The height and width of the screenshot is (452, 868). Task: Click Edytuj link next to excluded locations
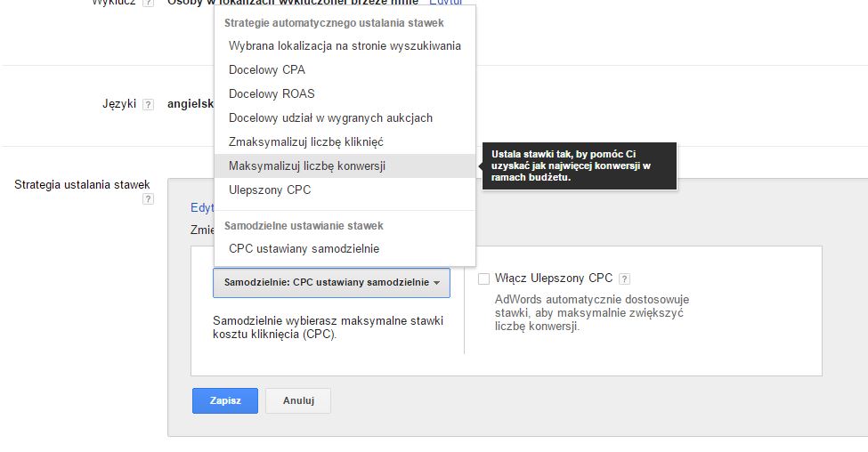[x=446, y=2]
